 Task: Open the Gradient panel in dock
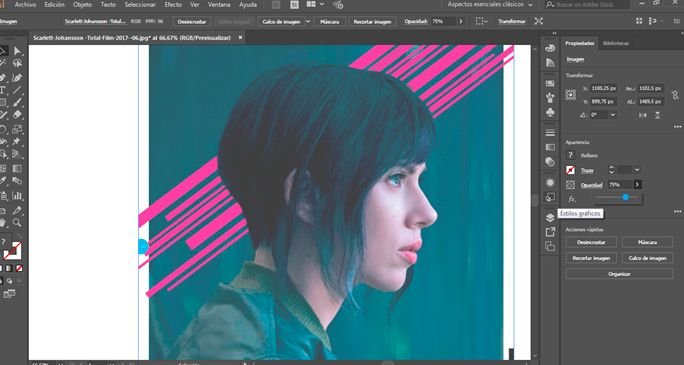550,147
